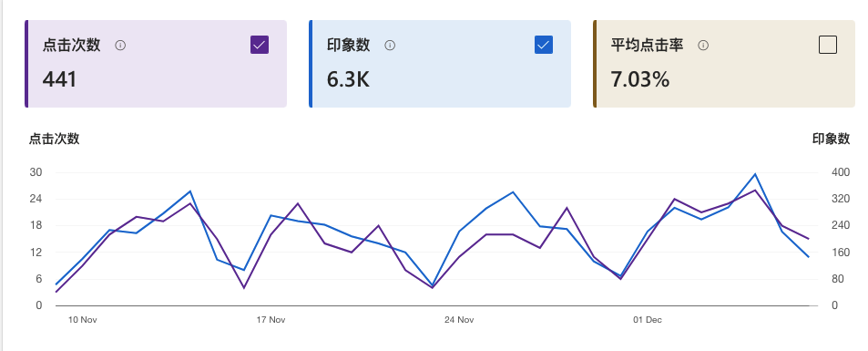The width and height of the screenshot is (868, 351).
Task: Select the 平均点击率 card showing 7.03%
Action: coord(724,64)
